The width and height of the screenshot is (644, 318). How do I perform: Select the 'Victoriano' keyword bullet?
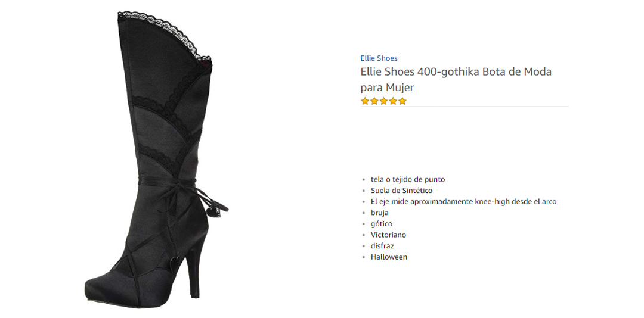tap(389, 235)
